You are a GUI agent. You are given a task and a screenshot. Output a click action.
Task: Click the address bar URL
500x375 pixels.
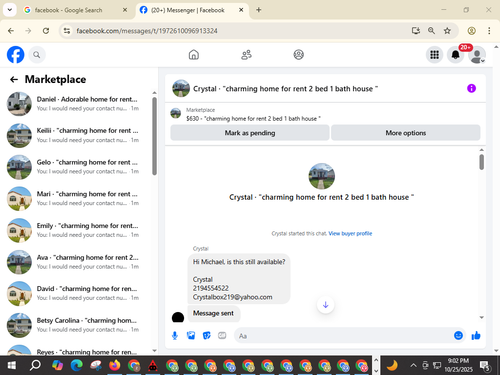click(147, 31)
